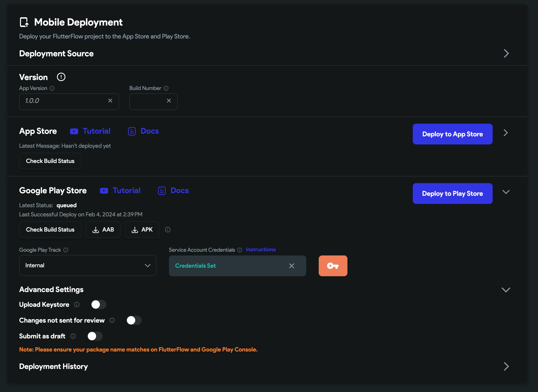Click the package name note text
Viewport: 538px width, 392px height.
(x=138, y=350)
